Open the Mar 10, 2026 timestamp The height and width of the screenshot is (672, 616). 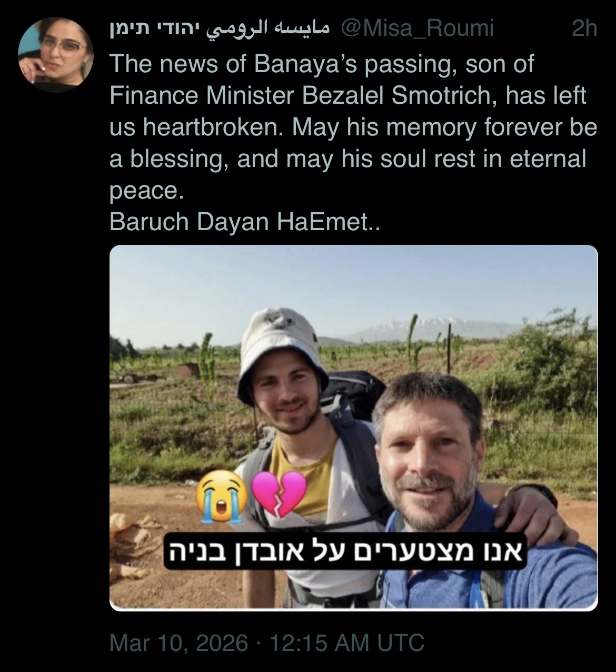[x=179, y=643]
